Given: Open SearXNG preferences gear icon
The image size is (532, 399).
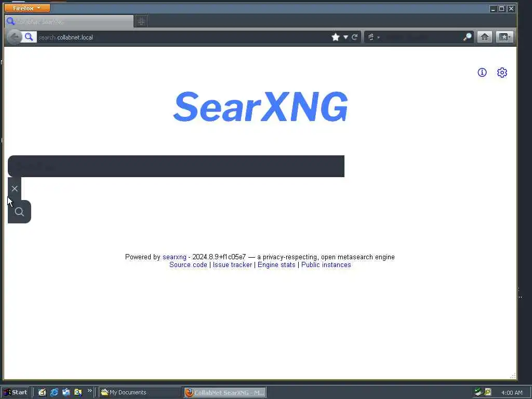Looking at the screenshot, I should (x=502, y=72).
